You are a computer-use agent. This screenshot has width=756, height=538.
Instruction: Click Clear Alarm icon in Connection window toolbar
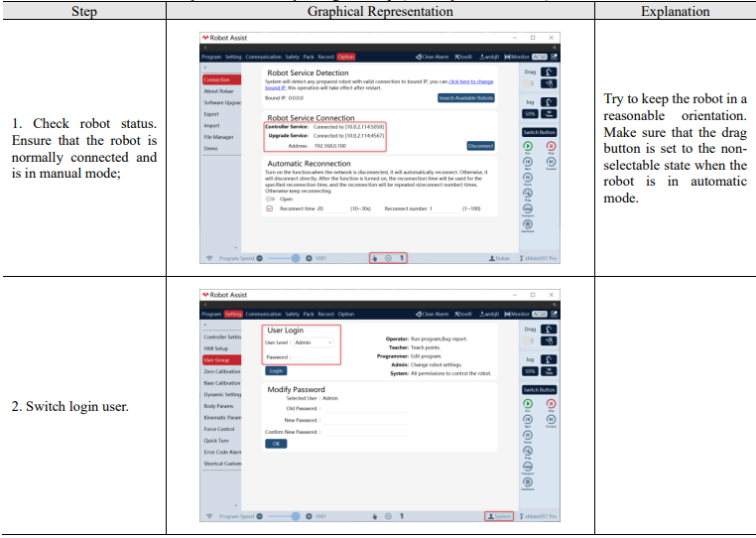click(x=419, y=57)
